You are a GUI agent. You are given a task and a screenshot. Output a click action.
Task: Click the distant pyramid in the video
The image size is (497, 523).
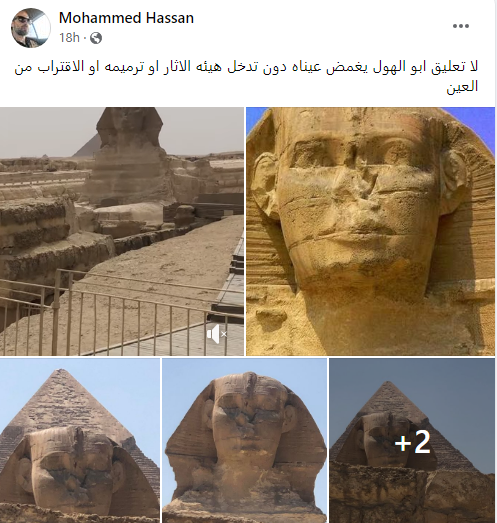(x=84, y=146)
